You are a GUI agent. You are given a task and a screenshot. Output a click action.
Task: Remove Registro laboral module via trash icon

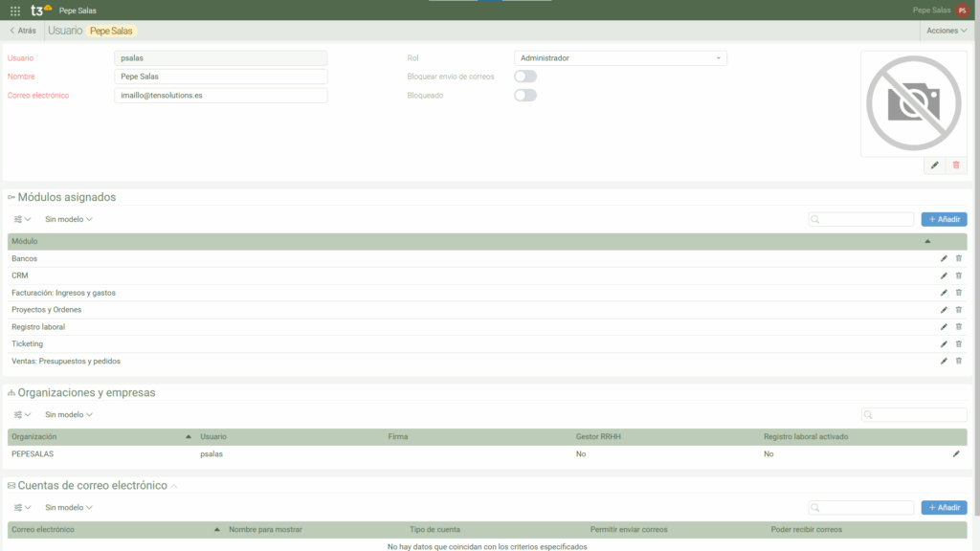point(959,327)
